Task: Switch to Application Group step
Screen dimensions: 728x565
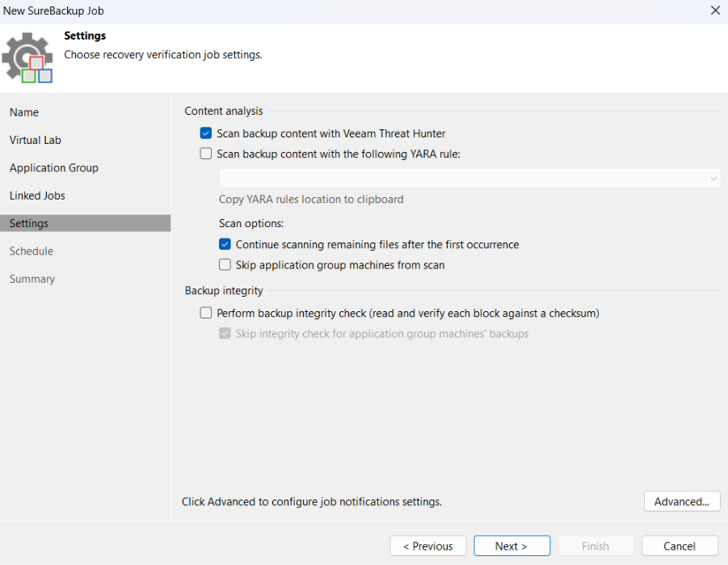Action: click(x=54, y=168)
